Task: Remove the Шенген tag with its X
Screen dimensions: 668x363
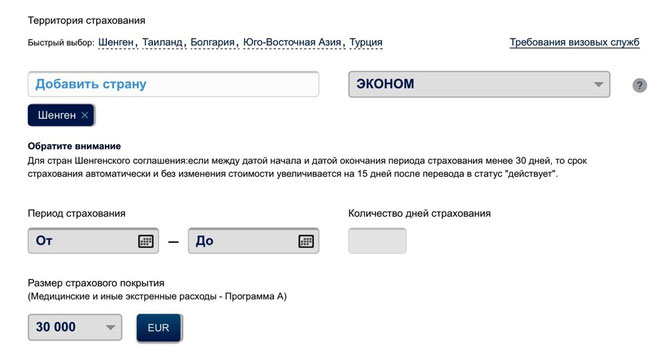Action: coord(85,115)
